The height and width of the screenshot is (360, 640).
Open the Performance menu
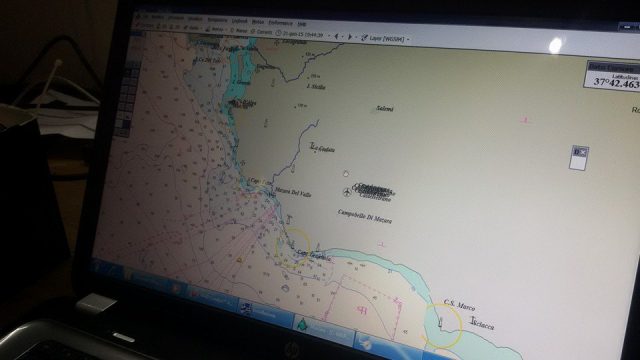(280, 23)
